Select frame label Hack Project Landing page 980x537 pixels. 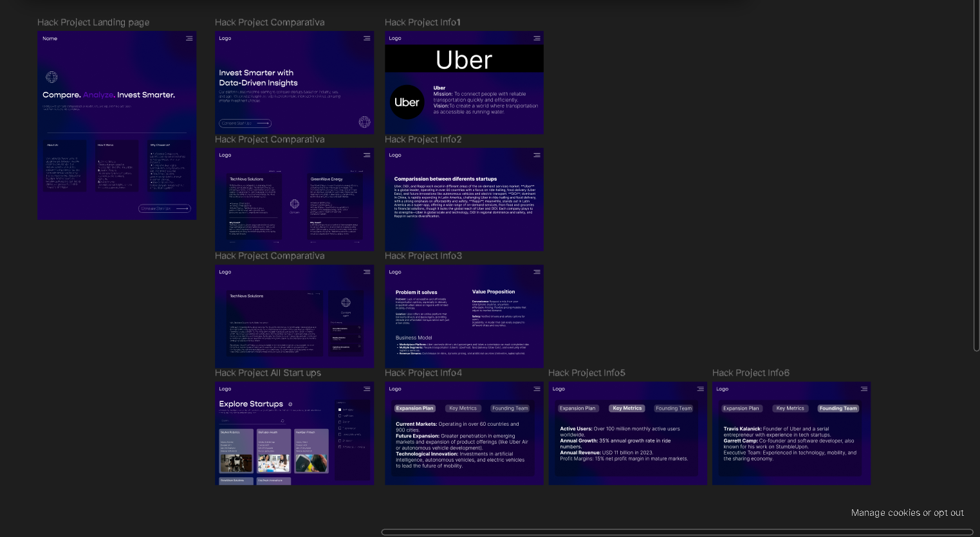coord(93,23)
